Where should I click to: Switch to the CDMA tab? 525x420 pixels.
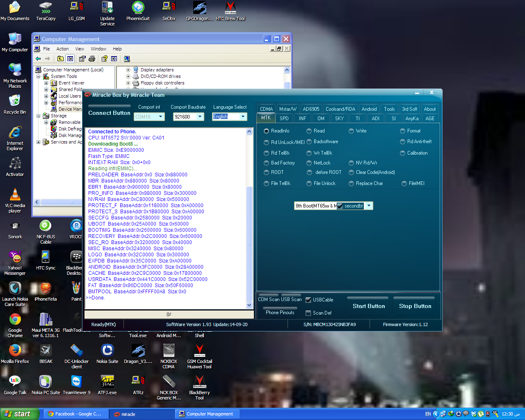coord(266,109)
